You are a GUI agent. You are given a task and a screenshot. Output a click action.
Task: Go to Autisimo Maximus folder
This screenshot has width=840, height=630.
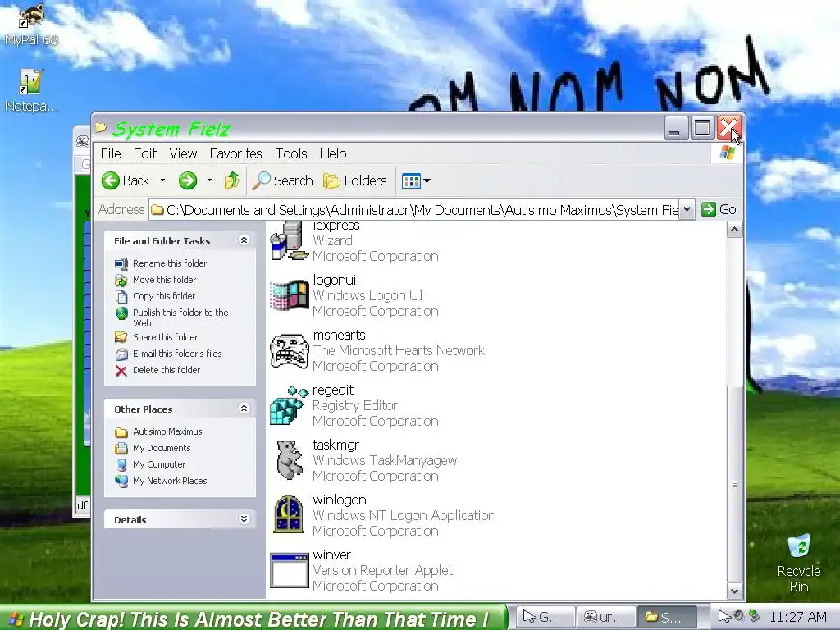(167, 431)
